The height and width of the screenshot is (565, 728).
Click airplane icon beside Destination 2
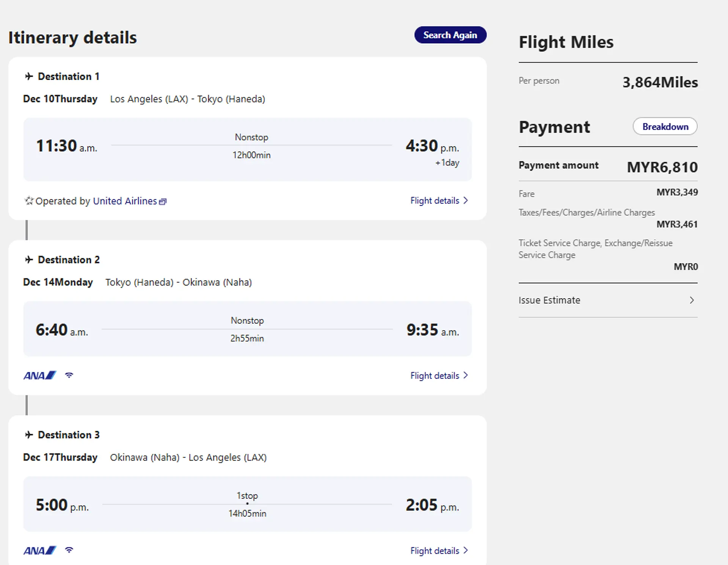click(x=29, y=259)
